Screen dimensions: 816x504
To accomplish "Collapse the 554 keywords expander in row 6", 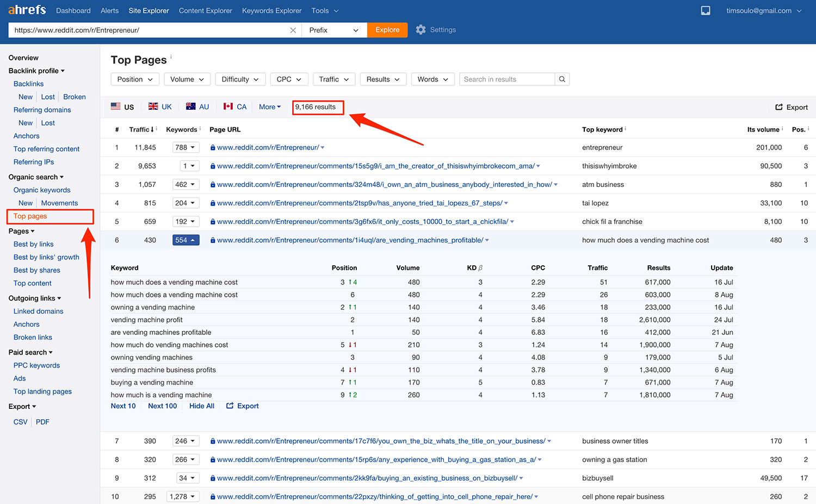I will pyautogui.click(x=186, y=240).
